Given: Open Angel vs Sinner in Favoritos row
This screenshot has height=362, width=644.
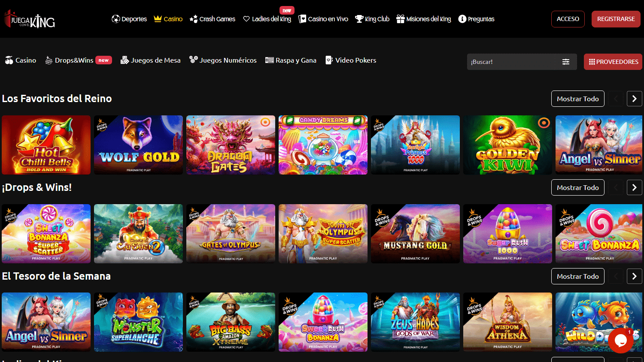Looking at the screenshot, I should click(600, 145).
